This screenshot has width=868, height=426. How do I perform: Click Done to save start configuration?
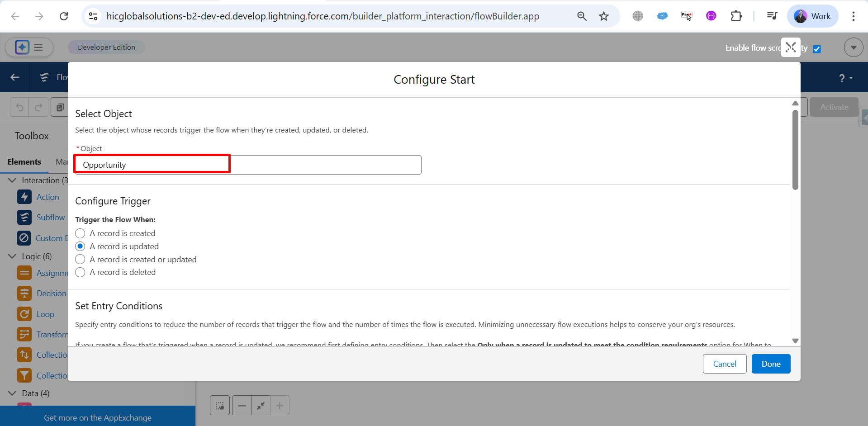pyautogui.click(x=771, y=364)
